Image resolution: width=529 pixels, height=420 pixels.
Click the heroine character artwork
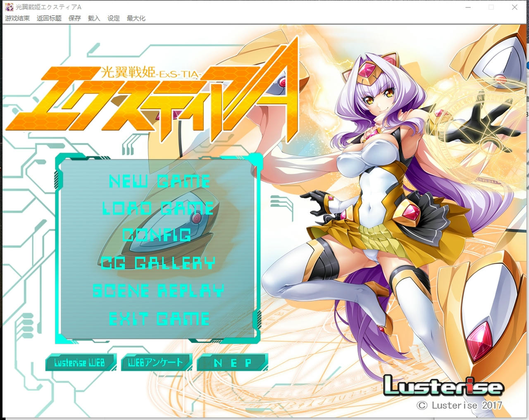click(x=372, y=186)
